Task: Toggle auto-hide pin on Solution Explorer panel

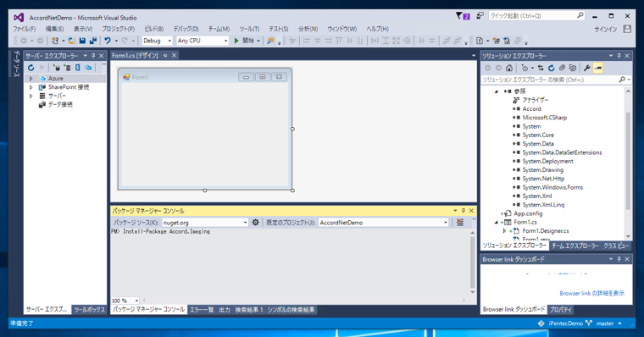Action: coord(619,55)
